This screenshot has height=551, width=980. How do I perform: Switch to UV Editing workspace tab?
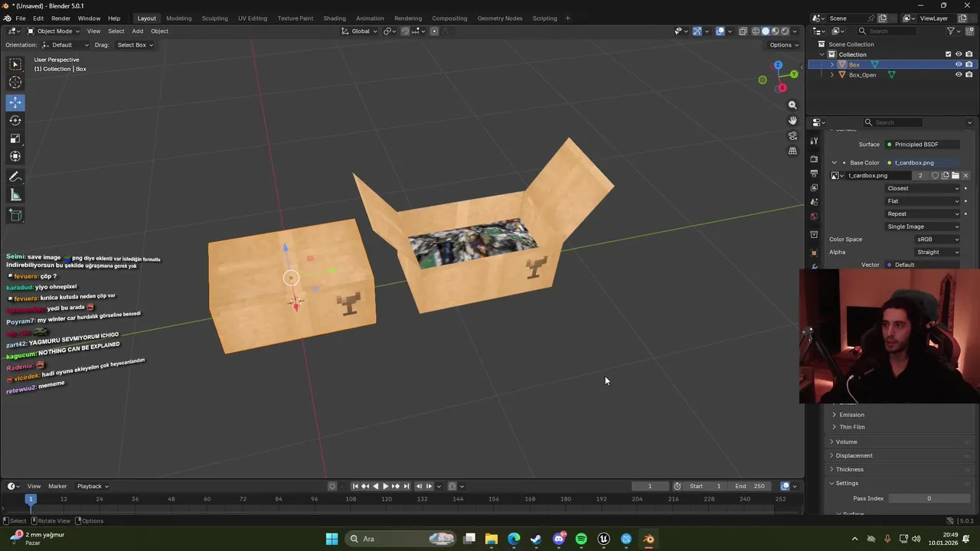tap(253, 18)
